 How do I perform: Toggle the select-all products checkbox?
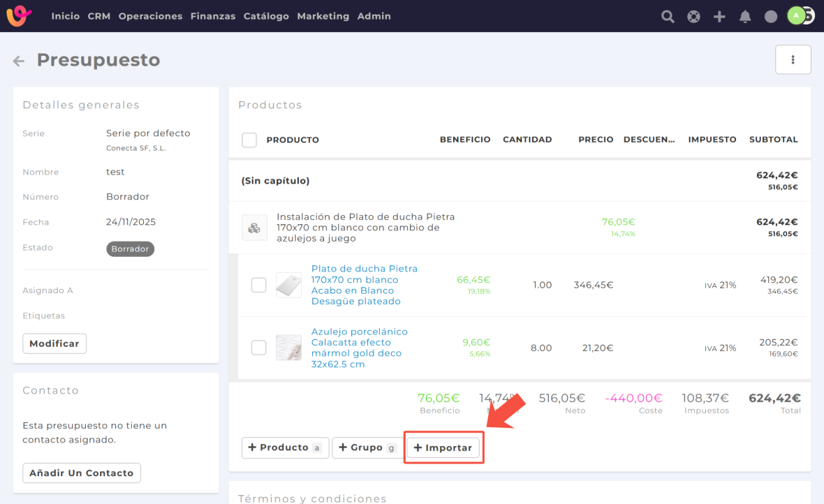point(249,140)
